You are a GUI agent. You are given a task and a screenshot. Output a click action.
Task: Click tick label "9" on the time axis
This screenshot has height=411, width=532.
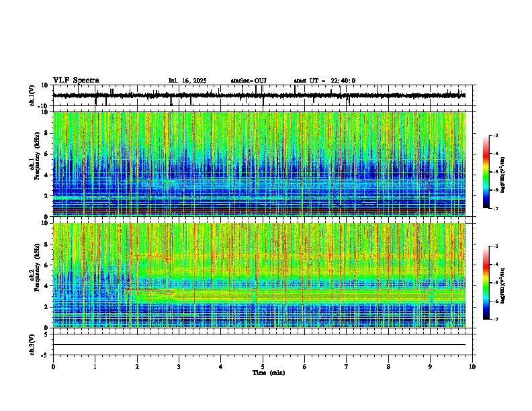(430, 367)
